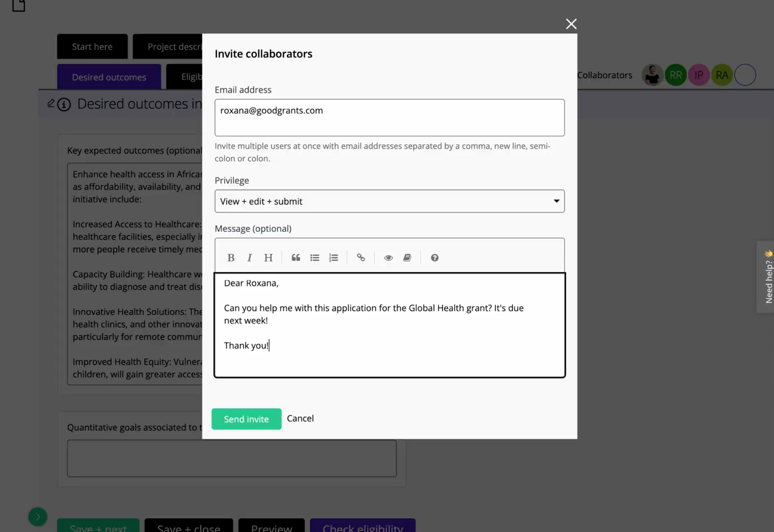774x532 pixels.
Task: Switch to the Start here tab
Action: click(x=92, y=46)
